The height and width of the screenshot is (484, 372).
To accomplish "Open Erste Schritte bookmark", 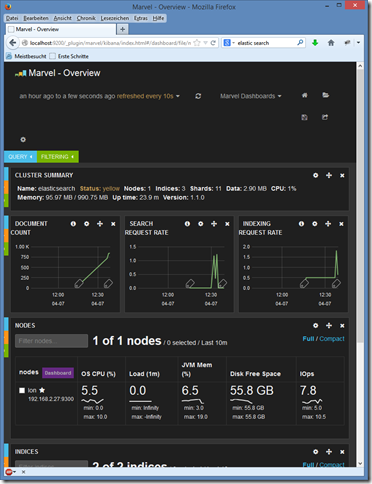I will click(69, 56).
